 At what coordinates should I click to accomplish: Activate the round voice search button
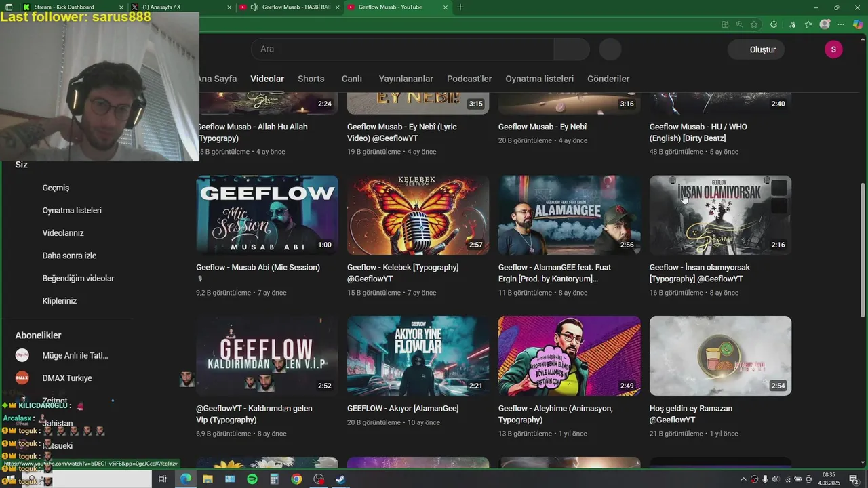[x=610, y=49]
